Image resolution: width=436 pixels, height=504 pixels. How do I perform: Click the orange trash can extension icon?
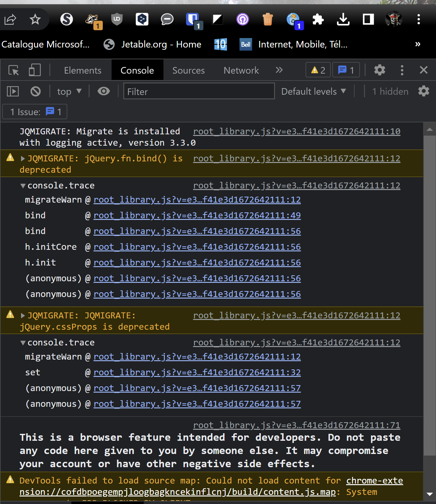268,20
